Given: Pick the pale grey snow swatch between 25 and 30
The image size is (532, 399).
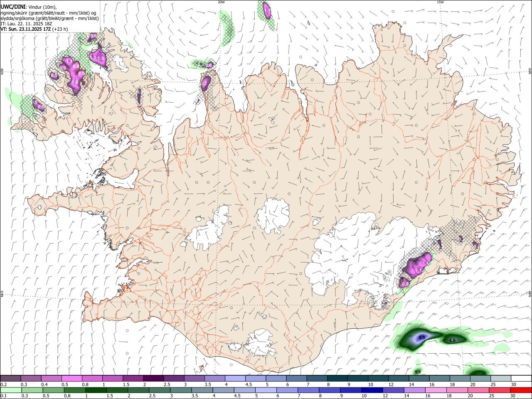Looking at the screenshot, I should click(x=501, y=379).
